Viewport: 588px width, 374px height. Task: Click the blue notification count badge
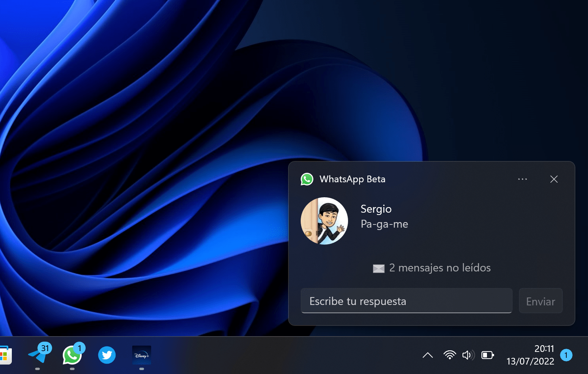566,355
